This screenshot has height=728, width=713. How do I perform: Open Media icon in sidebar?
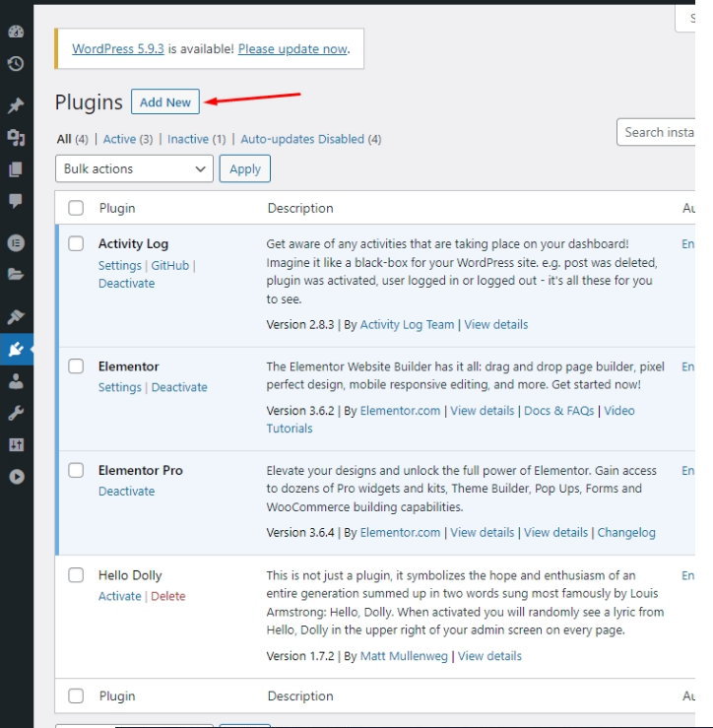click(x=16, y=138)
